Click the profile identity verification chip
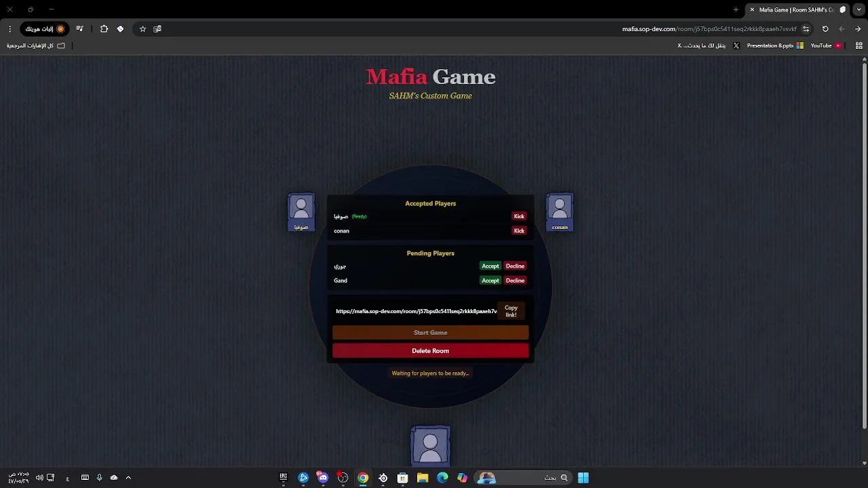Image resolution: width=868 pixels, height=488 pixels. (x=45, y=29)
